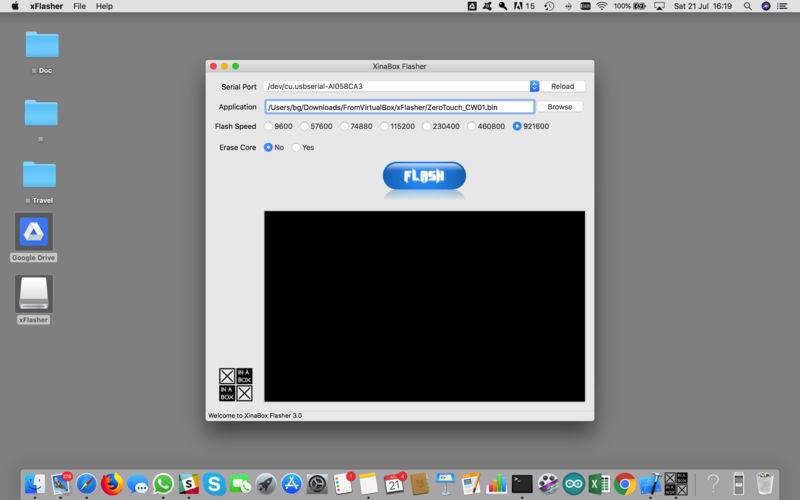Open the Help menu

pyautogui.click(x=104, y=6)
